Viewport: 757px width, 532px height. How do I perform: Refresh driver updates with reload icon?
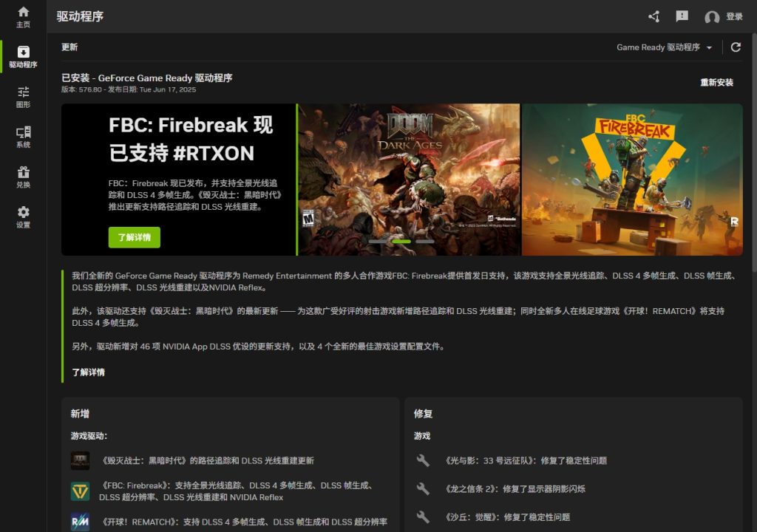click(736, 47)
